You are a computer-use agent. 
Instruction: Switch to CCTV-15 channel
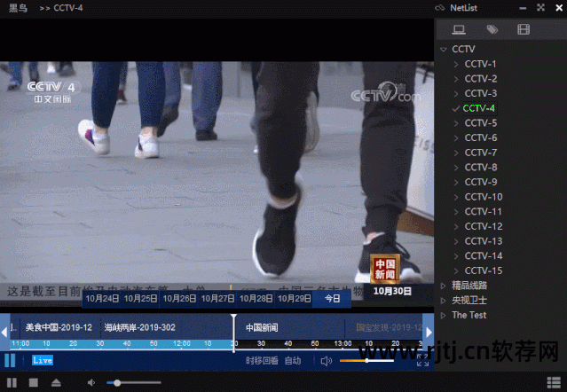(484, 271)
